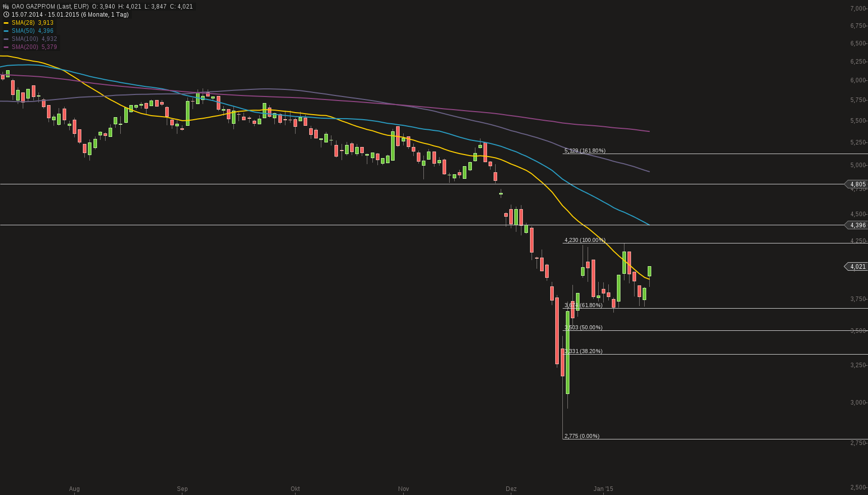868x495 pixels.
Task: Click the Okt label on the time axis
Action: tap(295, 489)
